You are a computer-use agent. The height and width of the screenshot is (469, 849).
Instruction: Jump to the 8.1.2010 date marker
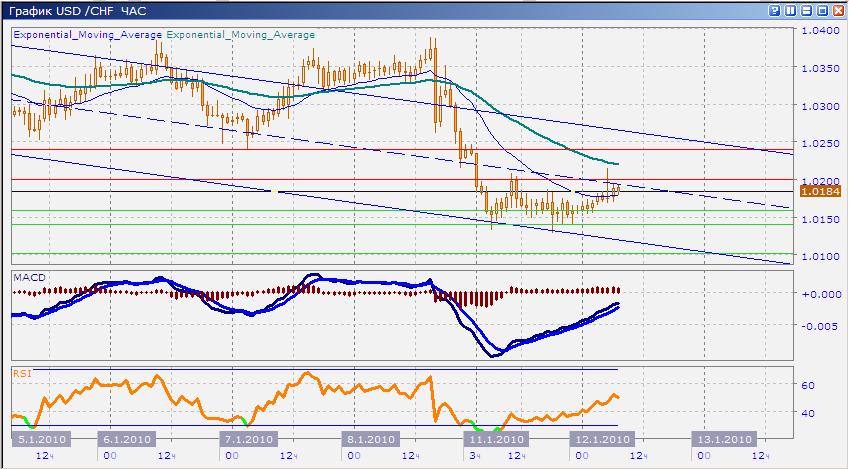370,439
